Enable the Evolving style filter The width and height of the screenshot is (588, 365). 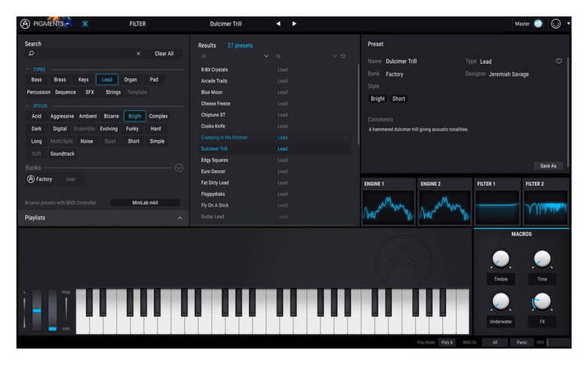pos(109,129)
